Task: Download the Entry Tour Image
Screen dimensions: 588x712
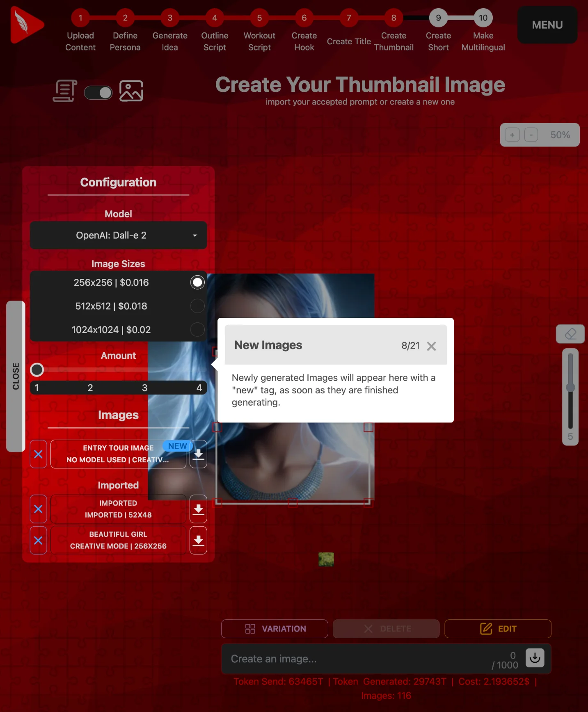Action: [x=199, y=454]
